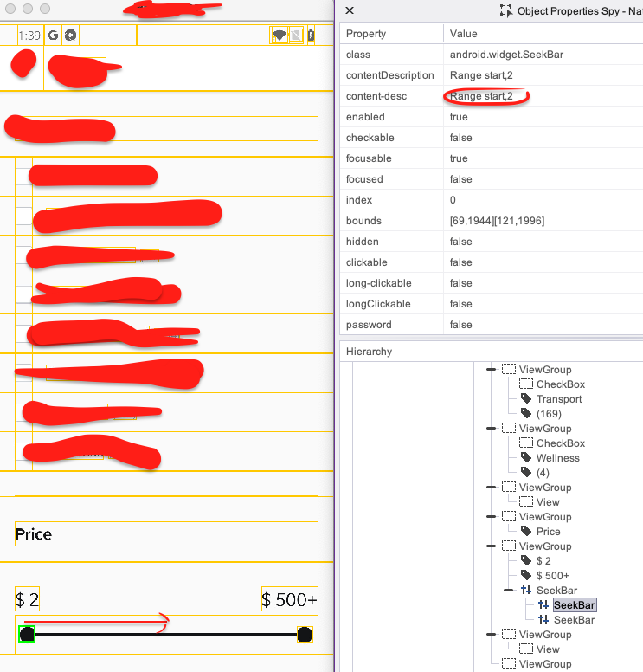Collapse the ViewGroup containing Wellness
The width and height of the screenshot is (643, 672).
click(491, 428)
